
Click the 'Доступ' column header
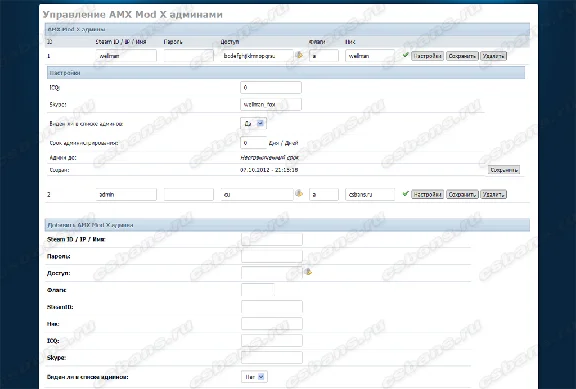click(230, 42)
